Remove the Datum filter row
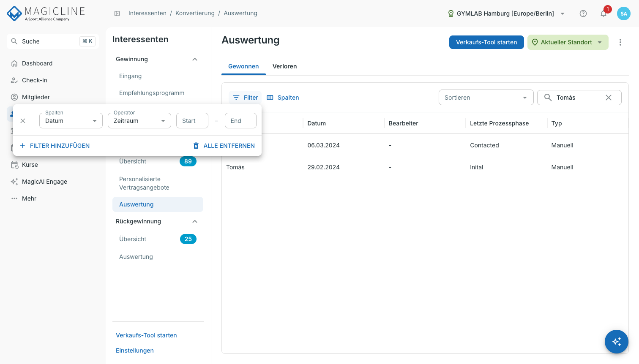The width and height of the screenshot is (639, 364). [23, 121]
